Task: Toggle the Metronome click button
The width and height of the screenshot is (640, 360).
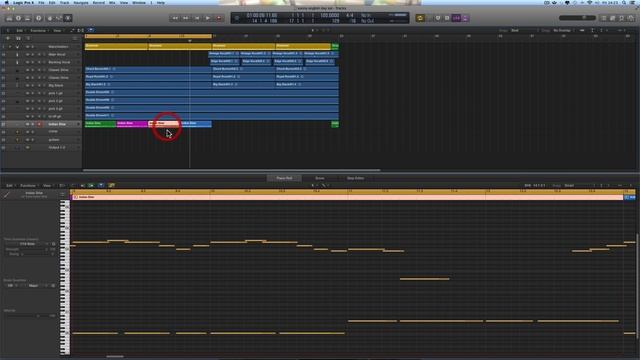Action: click(x=465, y=18)
